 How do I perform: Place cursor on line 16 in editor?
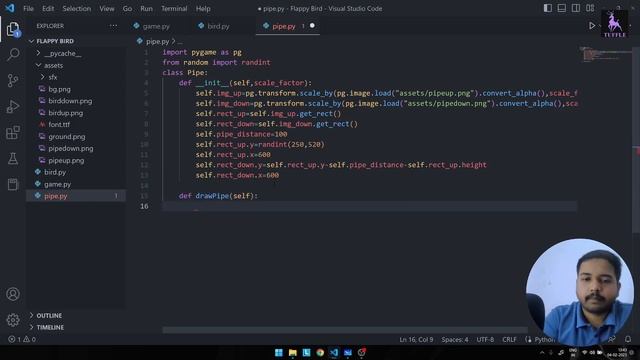pos(369,206)
